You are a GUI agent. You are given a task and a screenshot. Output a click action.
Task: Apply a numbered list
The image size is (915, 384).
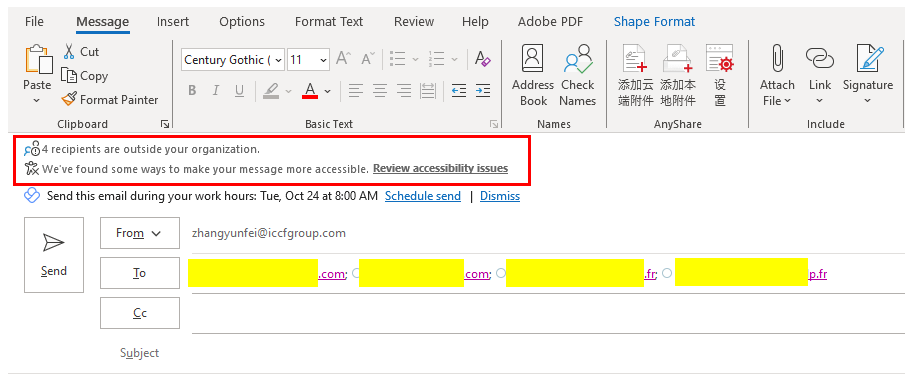pos(436,58)
